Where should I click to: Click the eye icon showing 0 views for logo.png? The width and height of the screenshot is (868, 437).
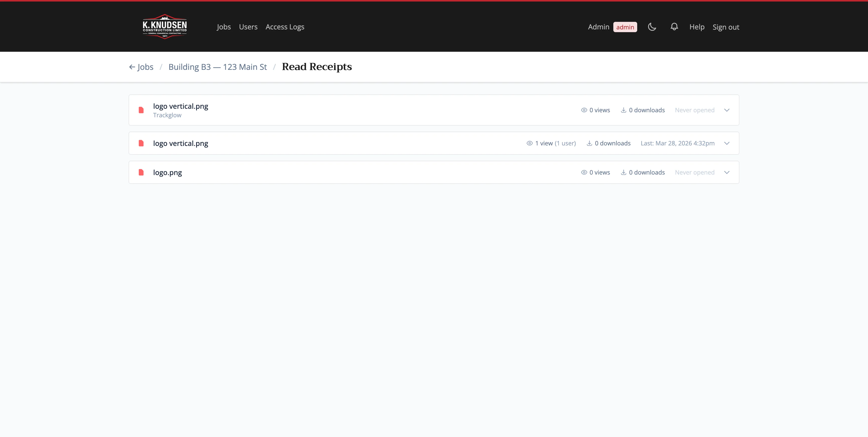tap(584, 172)
